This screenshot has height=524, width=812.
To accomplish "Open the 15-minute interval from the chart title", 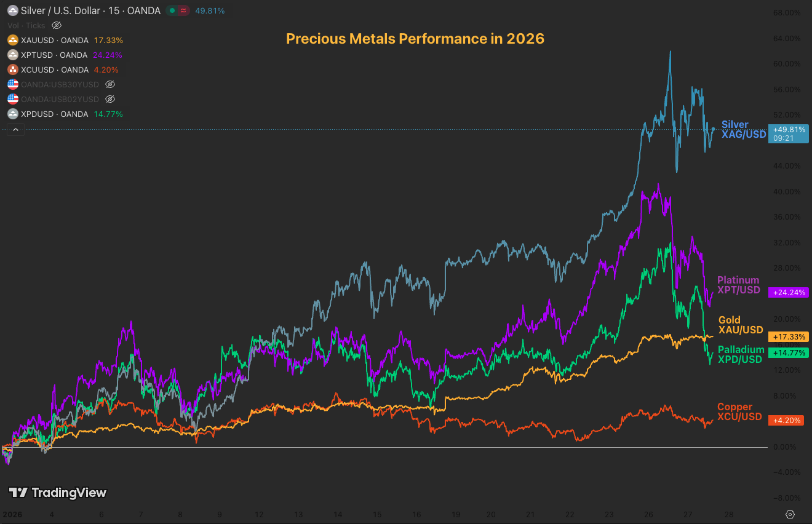I will click(x=114, y=10).
